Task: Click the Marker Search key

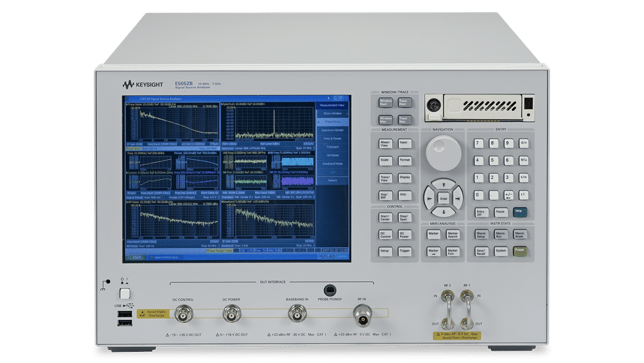Action: click(x=453, y=234)
